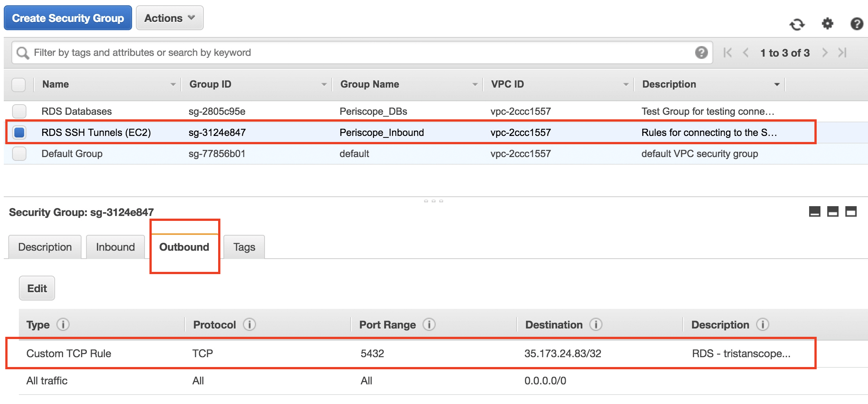
Task: Go to the first page of results
Action: point(727,52)
